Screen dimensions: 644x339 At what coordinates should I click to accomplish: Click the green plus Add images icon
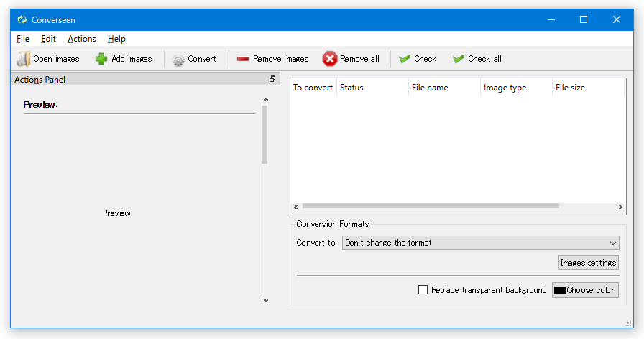coord(101,59)
